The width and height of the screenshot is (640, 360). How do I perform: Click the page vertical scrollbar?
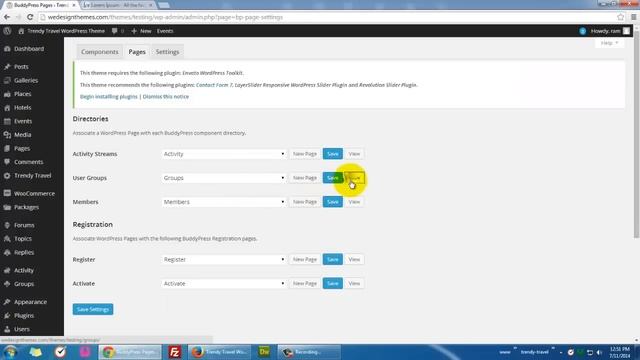636,135
